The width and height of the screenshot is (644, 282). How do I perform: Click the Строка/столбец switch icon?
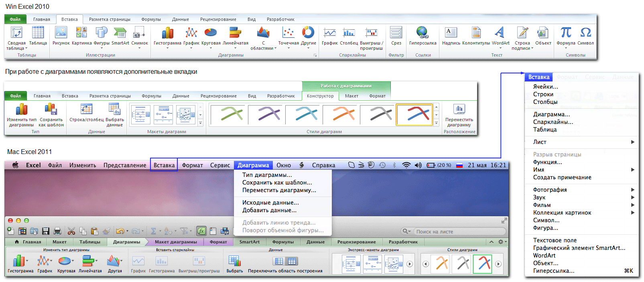click(x=86, y=109)
